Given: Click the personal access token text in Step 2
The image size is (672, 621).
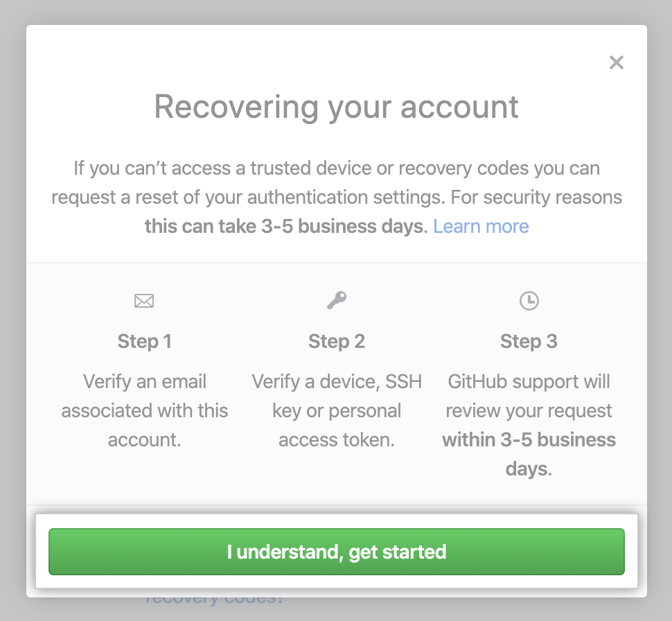Looking at the screenshot, I should tap(337, 439).
